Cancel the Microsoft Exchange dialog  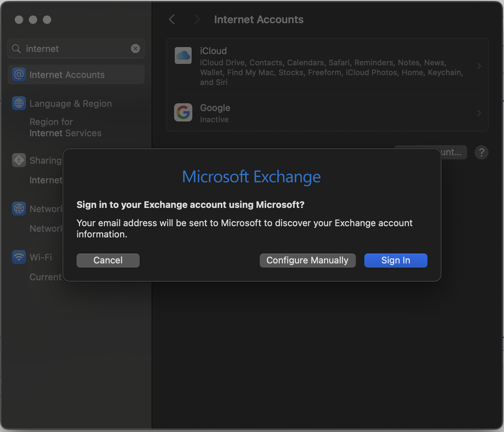pyautogui.click(x=108, y=260)
